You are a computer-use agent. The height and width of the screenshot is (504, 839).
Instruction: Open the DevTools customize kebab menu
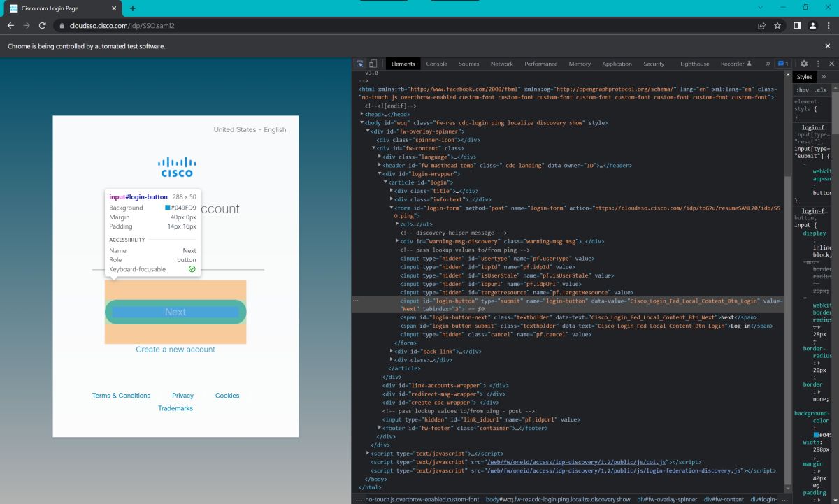click(x=818, y=64)
